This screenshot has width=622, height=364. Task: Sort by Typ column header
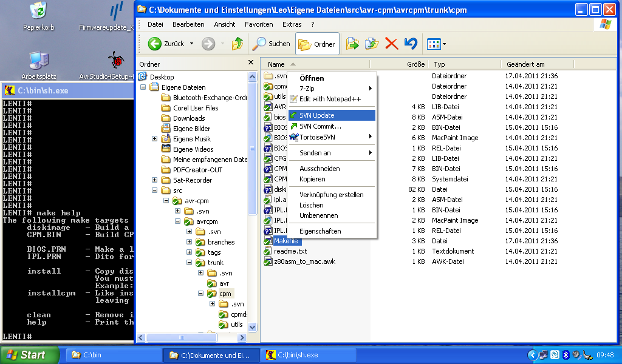tap(465, 64)
